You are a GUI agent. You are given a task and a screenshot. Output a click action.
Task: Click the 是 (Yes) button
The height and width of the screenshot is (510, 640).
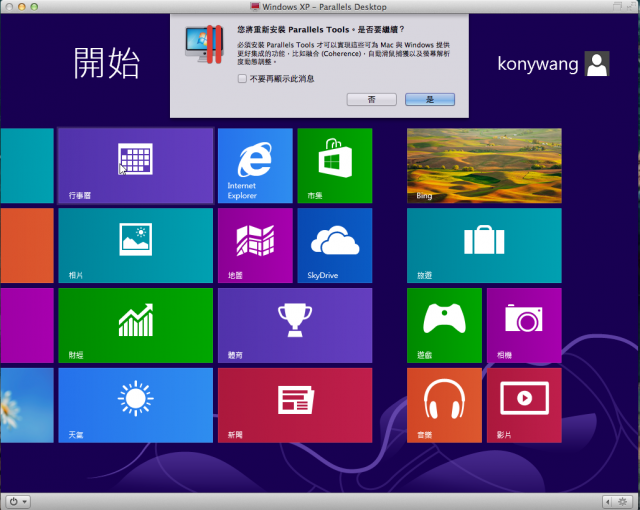point(430,99)
